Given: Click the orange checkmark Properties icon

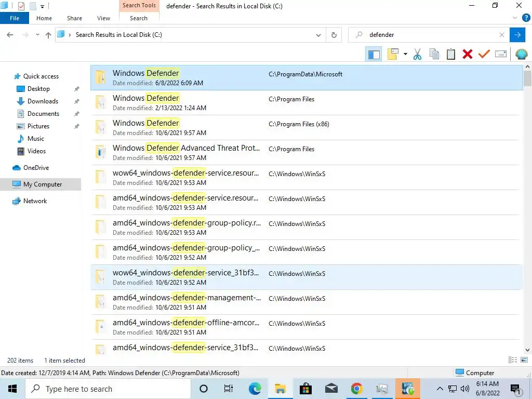Looking at the screenshot, I should point(484,54).
